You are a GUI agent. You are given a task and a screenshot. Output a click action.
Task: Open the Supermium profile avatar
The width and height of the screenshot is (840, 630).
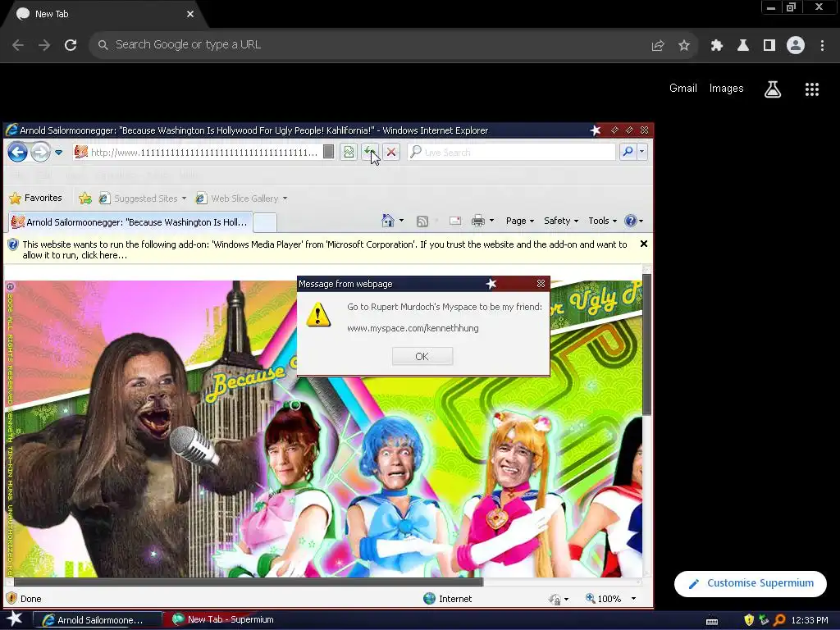[x=796, y=46]
